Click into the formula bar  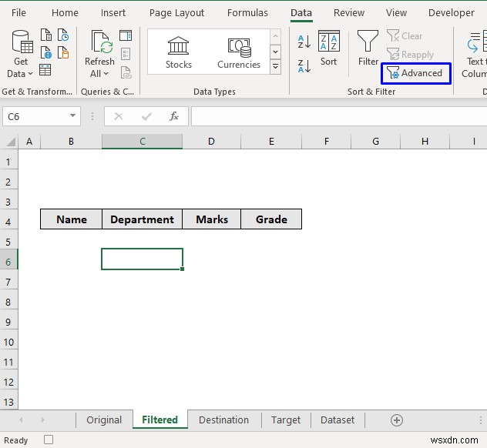339,116
